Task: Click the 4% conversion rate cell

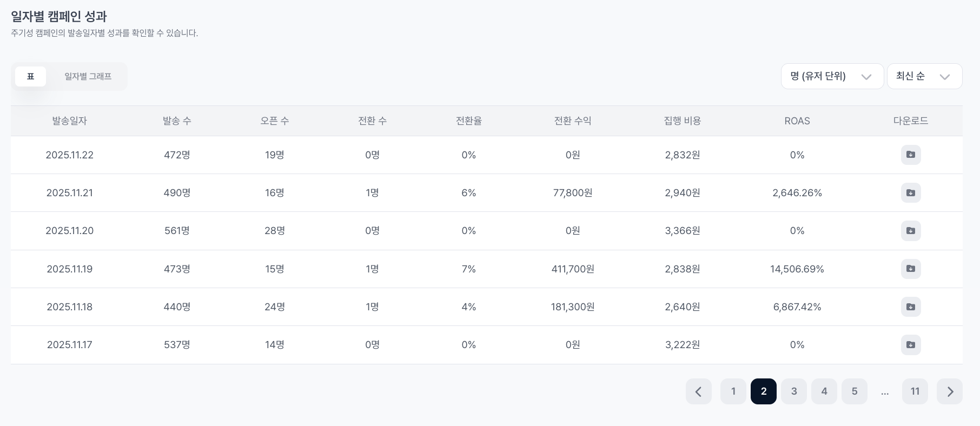Action: tap(469, 307)
